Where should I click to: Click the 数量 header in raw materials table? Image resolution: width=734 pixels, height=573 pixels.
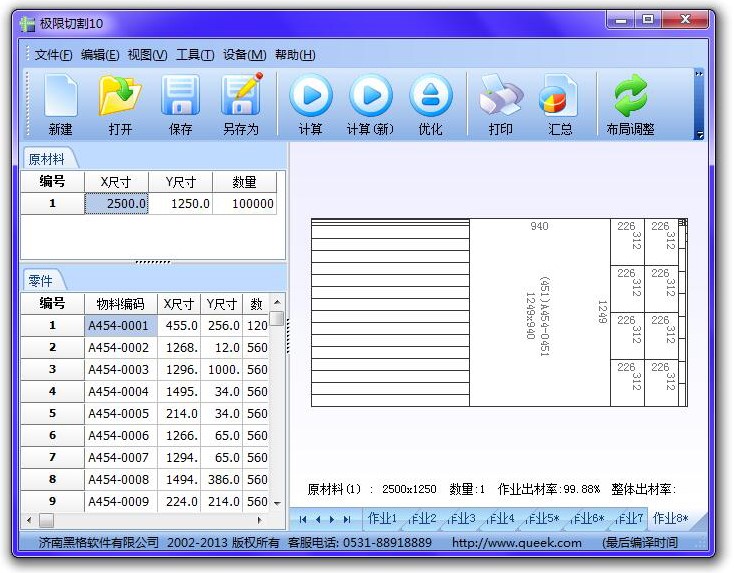click(244, 182)
